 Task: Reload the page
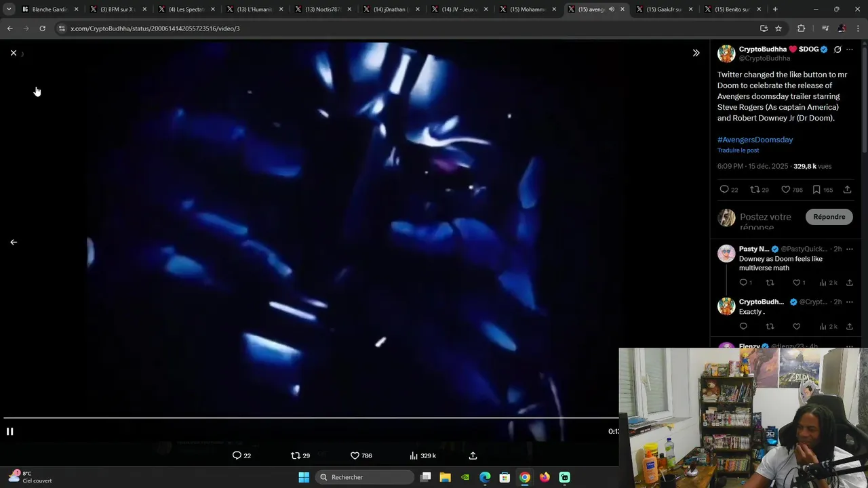click(x=42, y=28)
